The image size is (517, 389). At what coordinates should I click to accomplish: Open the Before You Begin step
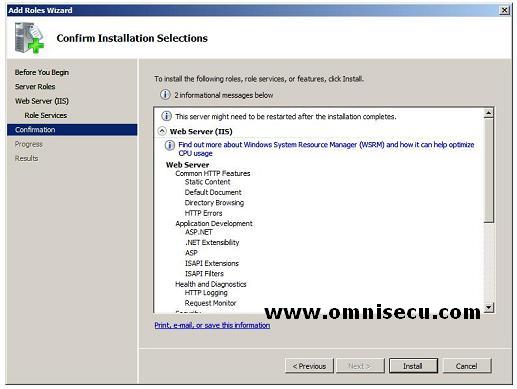(x=42, y=72)
